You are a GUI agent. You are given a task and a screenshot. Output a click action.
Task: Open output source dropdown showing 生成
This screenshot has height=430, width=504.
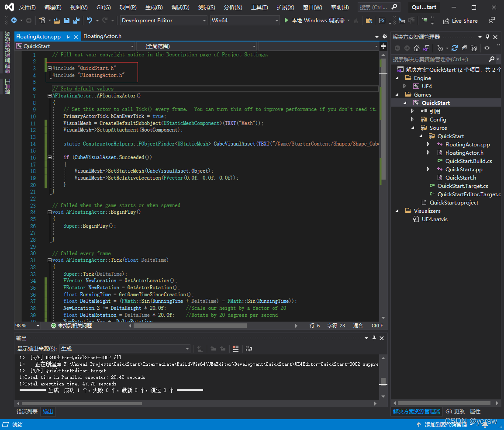125,349
